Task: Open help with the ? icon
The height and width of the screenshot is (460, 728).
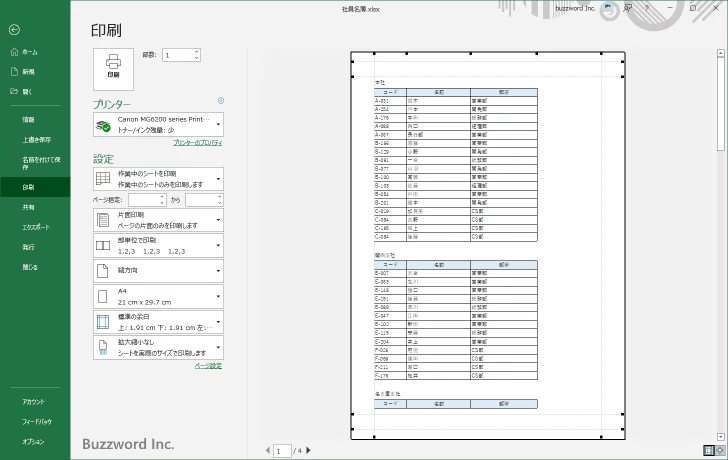Action: click(646, 8)
